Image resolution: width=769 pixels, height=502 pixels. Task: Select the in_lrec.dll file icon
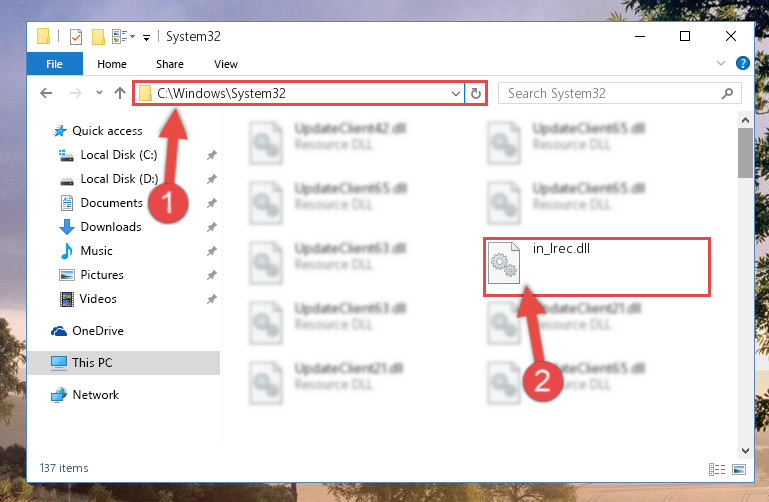coord(504,263)
